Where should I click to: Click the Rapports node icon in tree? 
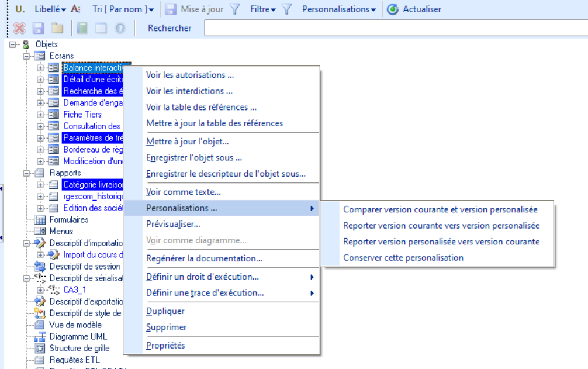[x=40, y=173]
